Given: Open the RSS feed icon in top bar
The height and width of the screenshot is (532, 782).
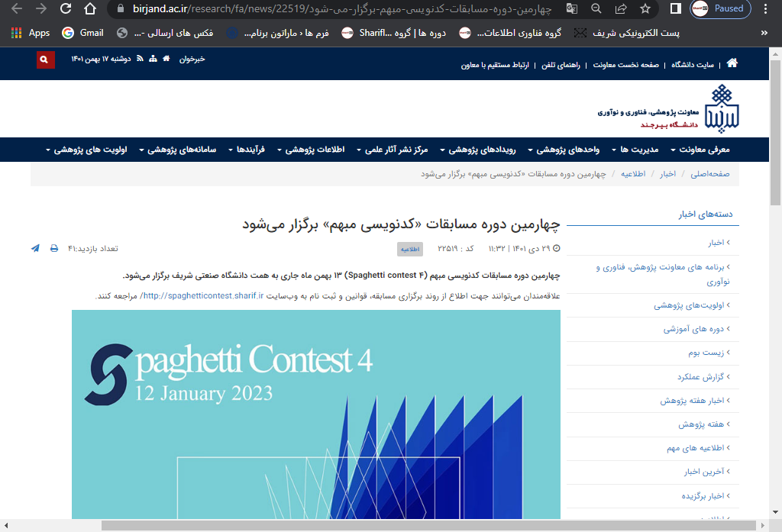Looking at the screenshot, I should tap(139, 59).
